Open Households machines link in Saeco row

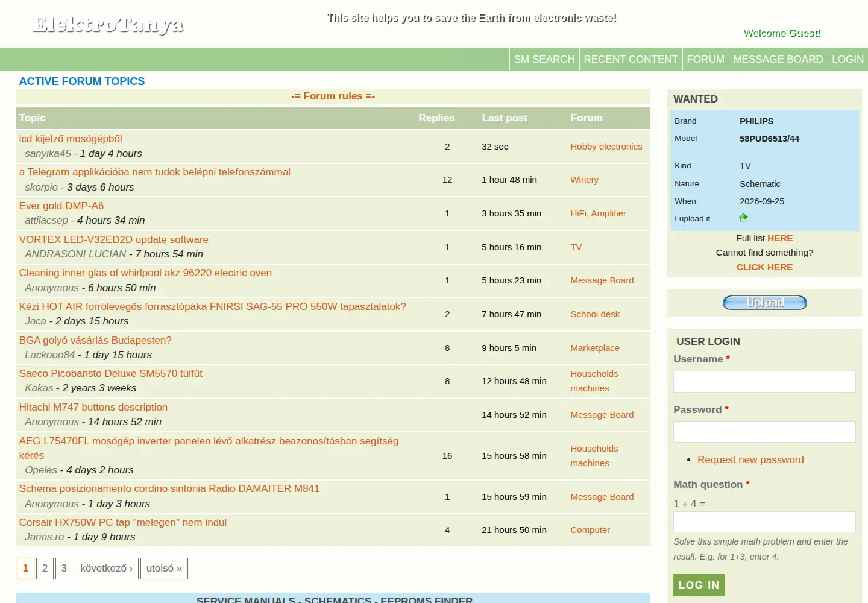(x=594, y=381)
